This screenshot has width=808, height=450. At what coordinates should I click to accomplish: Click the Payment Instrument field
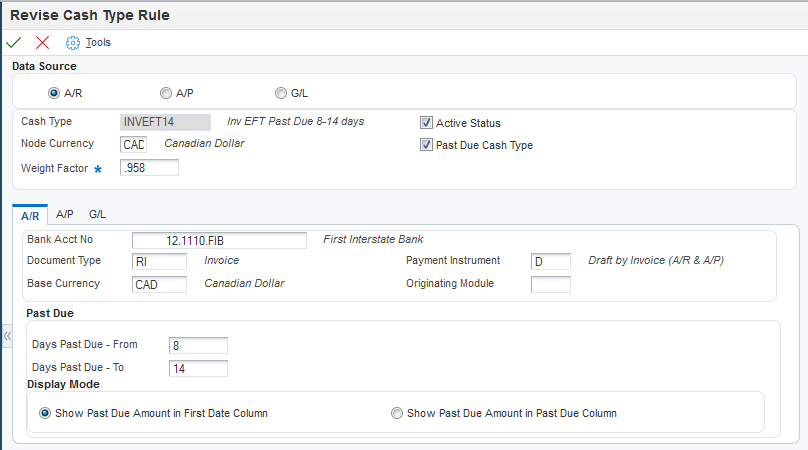click(x=550, y=261)
